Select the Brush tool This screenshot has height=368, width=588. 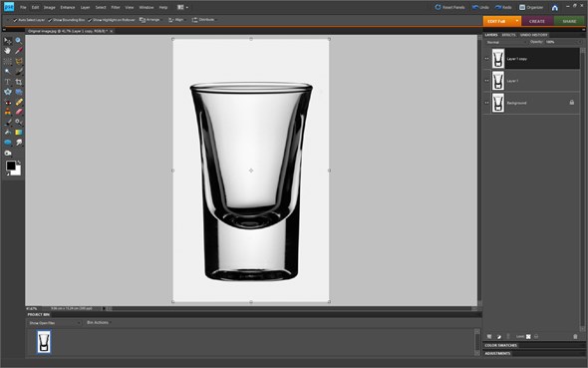click(8, 123)
